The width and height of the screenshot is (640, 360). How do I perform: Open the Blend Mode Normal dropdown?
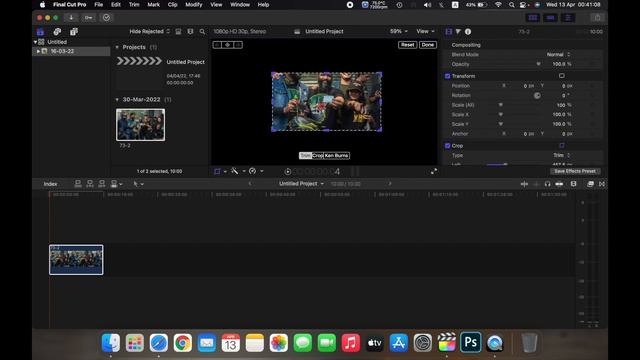point(558,54)
